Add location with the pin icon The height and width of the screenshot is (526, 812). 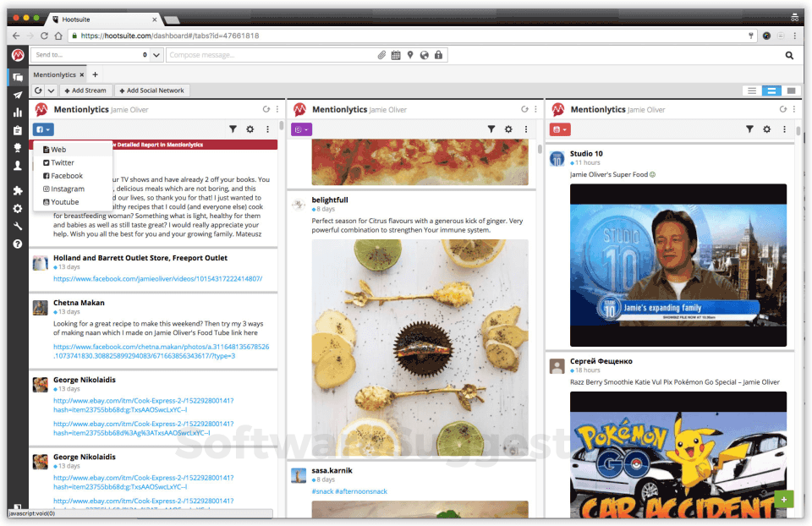(410, 55)
